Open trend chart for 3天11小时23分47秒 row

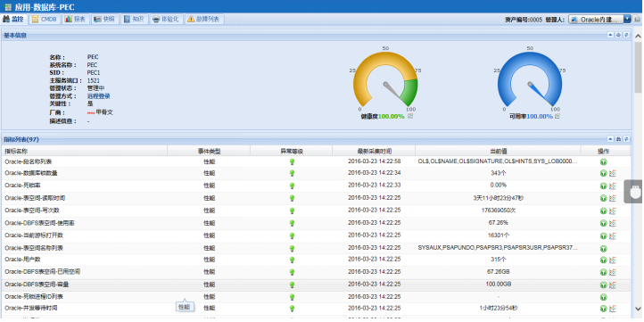pos(613,198)
